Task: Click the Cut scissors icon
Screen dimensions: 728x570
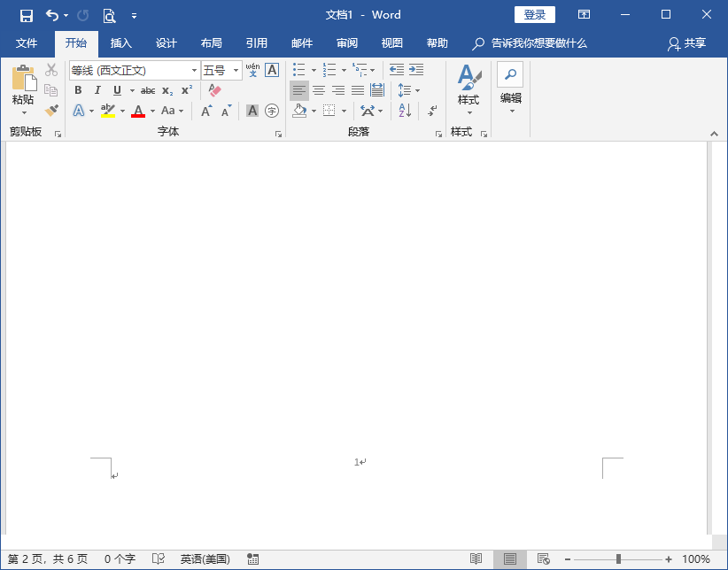Action: tap(51, 70)
